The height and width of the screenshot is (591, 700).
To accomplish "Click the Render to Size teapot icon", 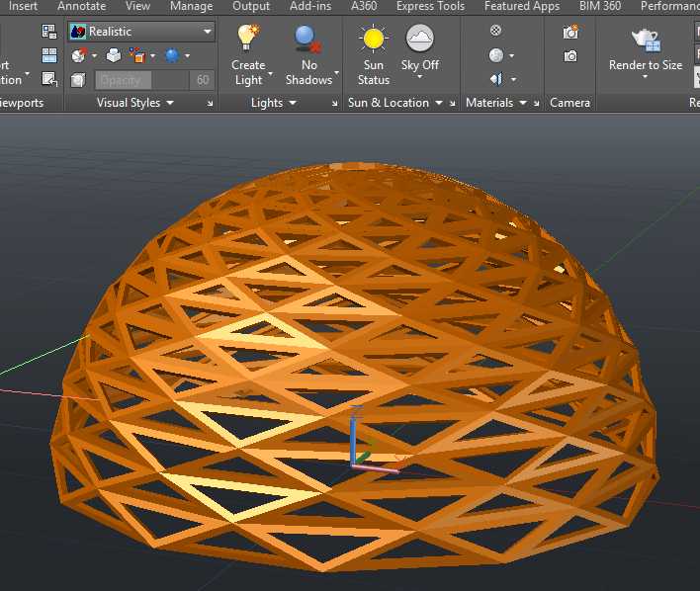I will (646, 40).
